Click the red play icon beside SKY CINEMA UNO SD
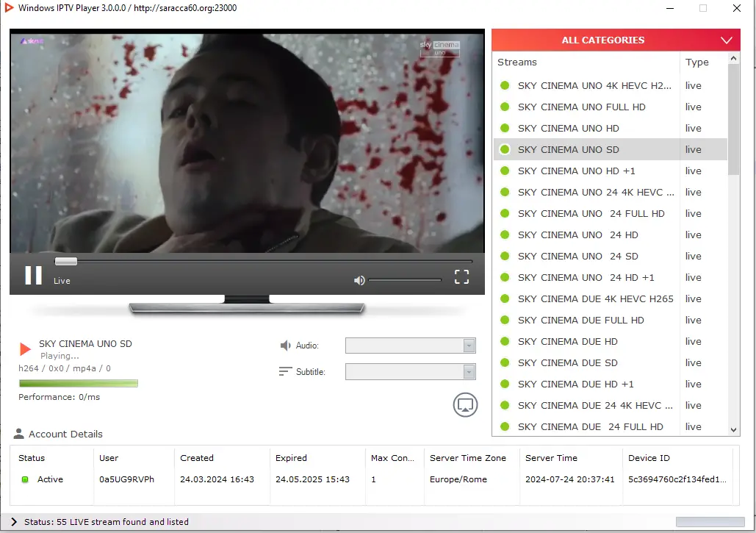This screenshot has height=533, width=756. [25, 348]
